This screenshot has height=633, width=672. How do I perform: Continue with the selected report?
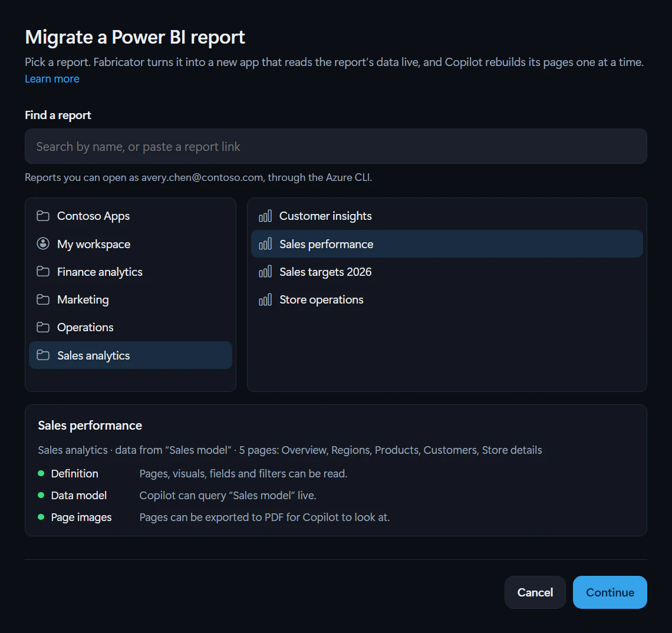(x=610, y=592)
